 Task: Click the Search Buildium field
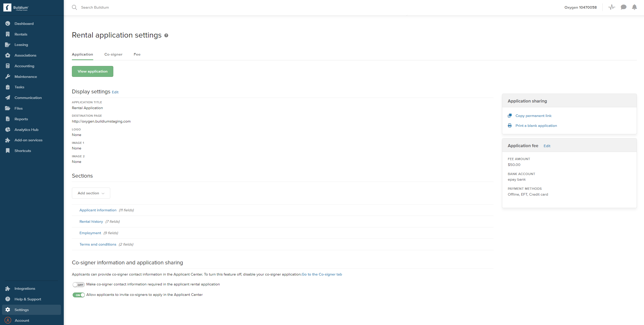pyautogui.click(x=95, y=7)
